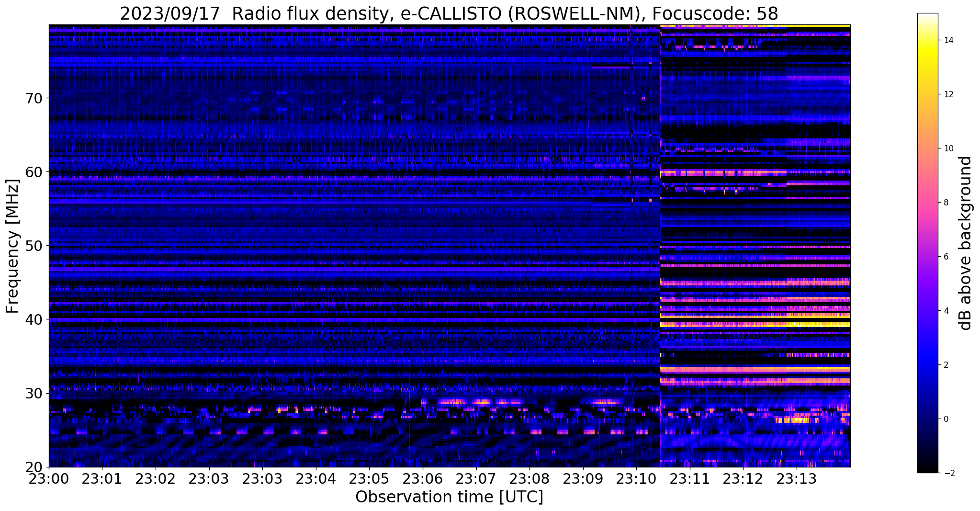This screenshot has width=980, height=511.
Task: Click the colorbar tick label 4
Action: [x=946, y=311]
